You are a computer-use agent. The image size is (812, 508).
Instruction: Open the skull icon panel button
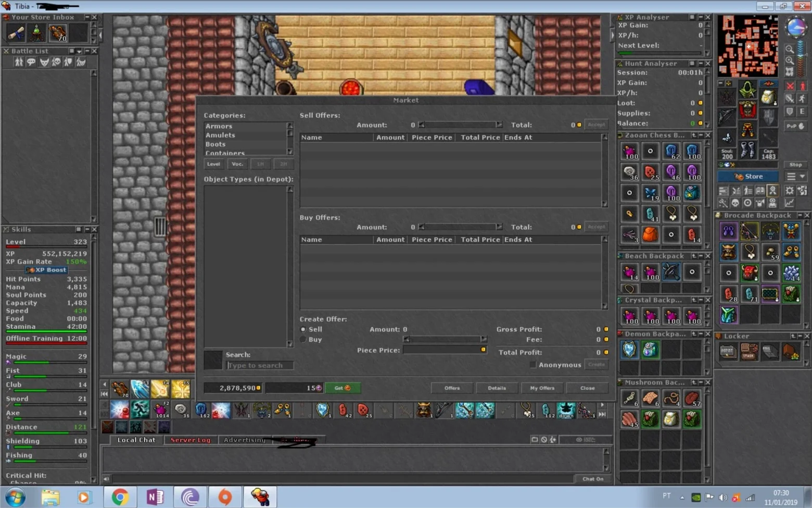click(x=735, y=203)
